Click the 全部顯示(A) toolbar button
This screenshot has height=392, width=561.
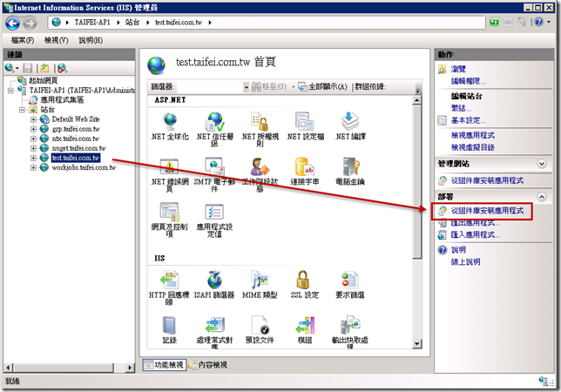322,87
